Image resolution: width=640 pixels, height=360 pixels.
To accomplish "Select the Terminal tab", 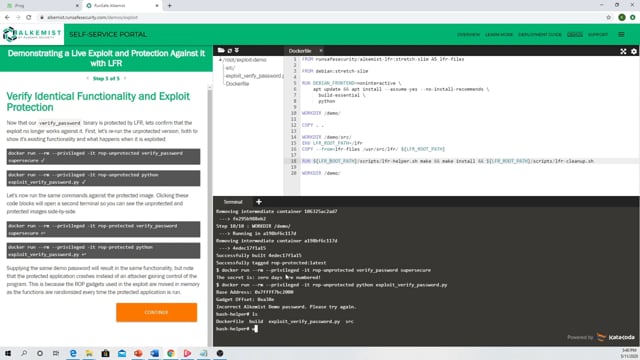I will (x=233, y=202).
